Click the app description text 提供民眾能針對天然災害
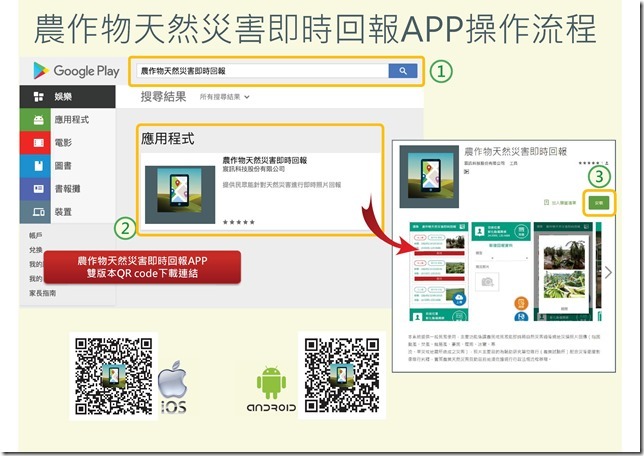 click(282, 185)
